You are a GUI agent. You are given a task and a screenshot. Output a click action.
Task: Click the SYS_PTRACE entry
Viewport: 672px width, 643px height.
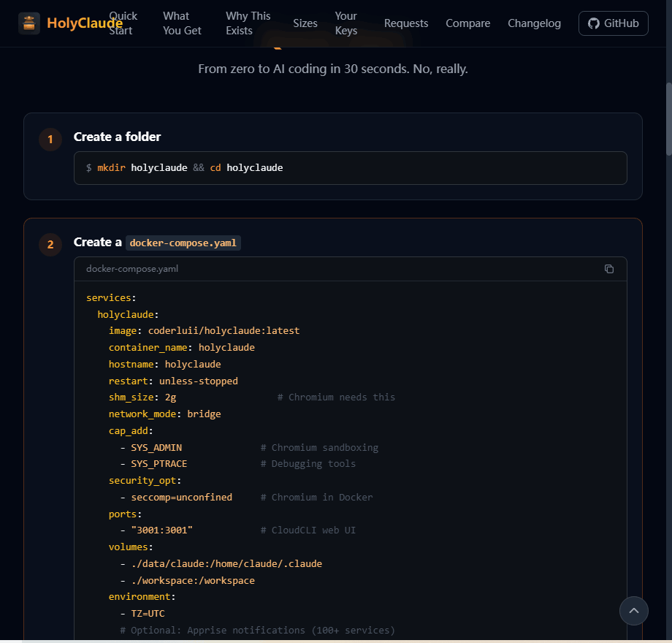(159, 464)
